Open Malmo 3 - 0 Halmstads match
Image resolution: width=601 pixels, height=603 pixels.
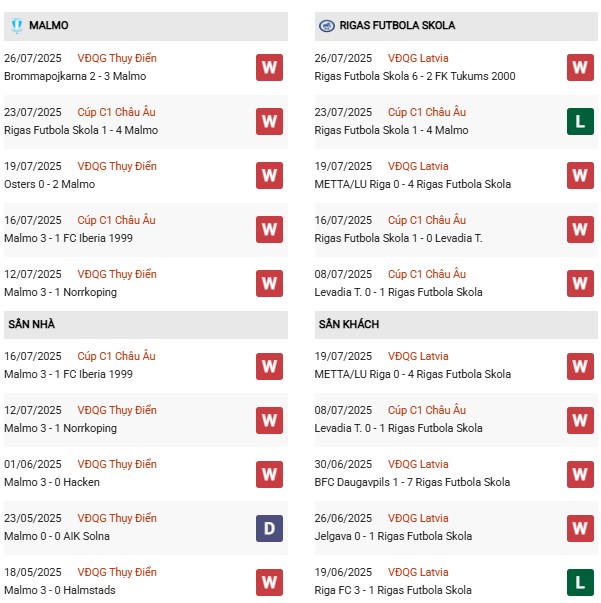pyautogui.click(x=59, y=590)
